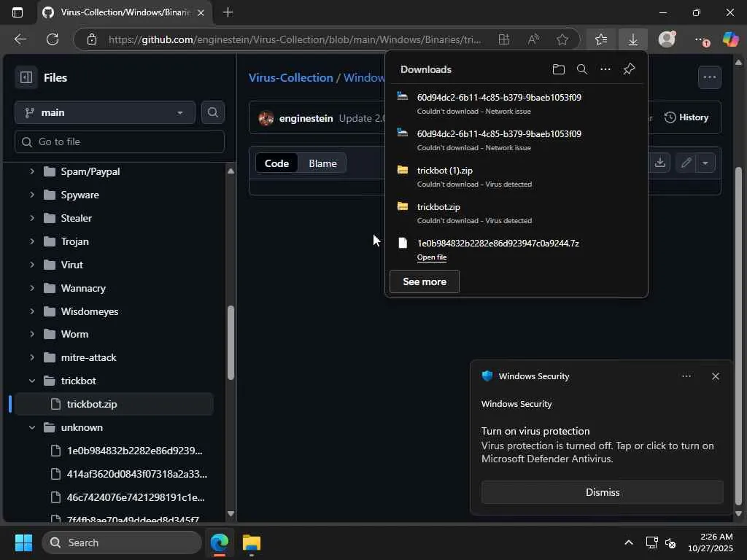747x560 pixels.
Task: Toggle the browser Downloads toolbar button
Action: click(632, 39)
